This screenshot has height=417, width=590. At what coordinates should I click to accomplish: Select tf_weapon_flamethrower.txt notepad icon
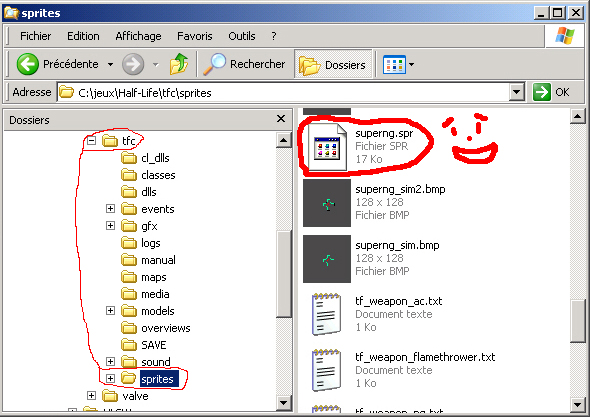coord(327,370)
